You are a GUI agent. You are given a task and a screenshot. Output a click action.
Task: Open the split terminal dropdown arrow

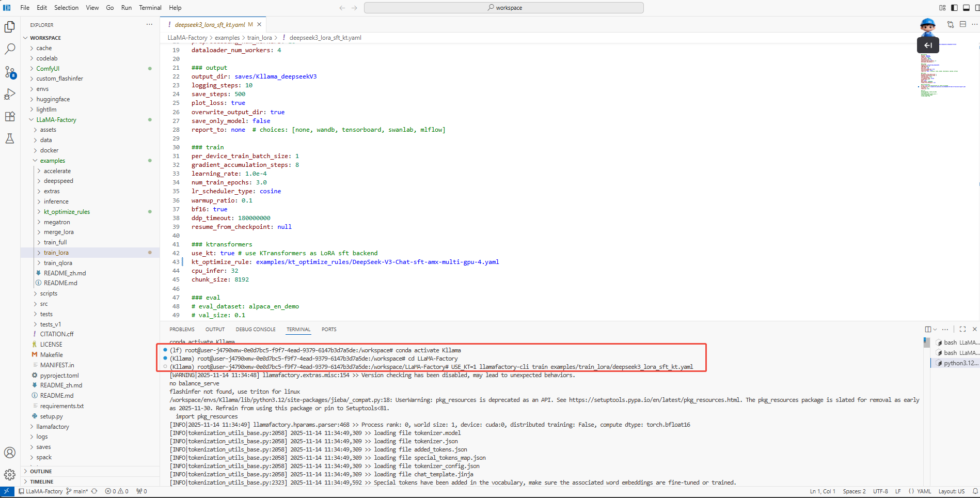935,329
